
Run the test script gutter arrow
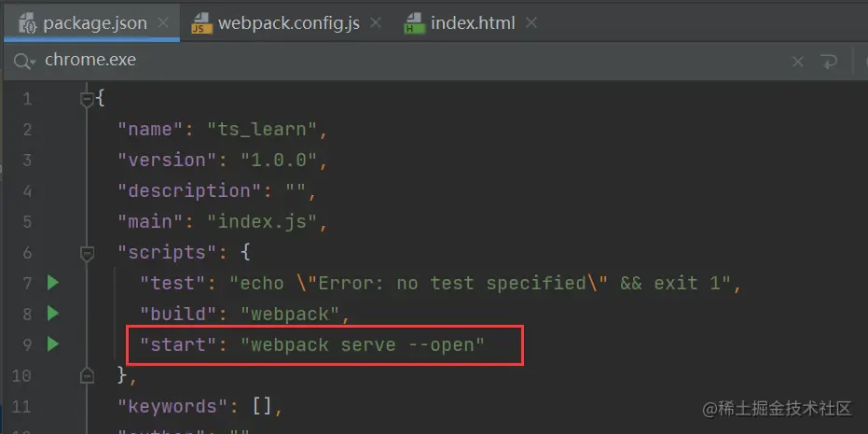coord(52,283)
